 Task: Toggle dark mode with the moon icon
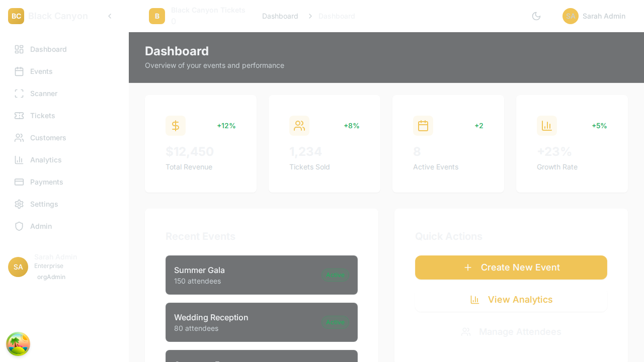[x=536, y=16]
